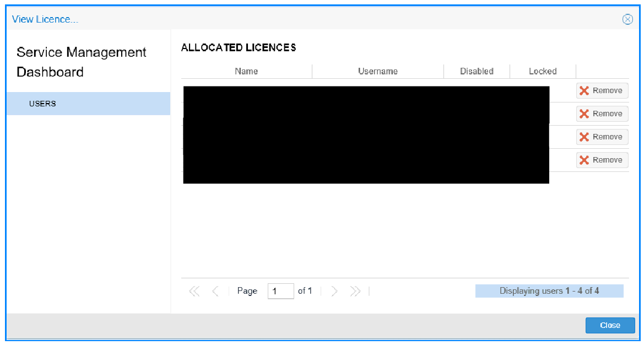The image size is (644, 345).
Task: Click the ALLOCATED LICENCES heading
Action: tap(239, 48)
